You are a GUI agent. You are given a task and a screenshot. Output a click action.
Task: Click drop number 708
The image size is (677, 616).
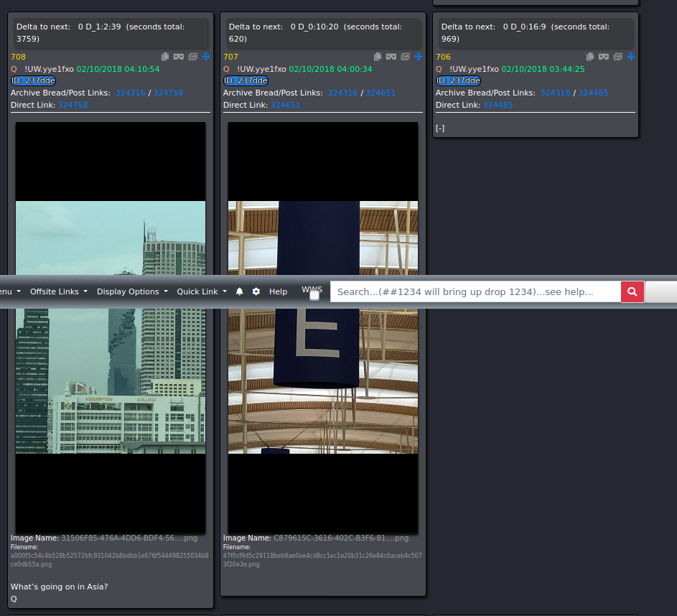(18, 57)
